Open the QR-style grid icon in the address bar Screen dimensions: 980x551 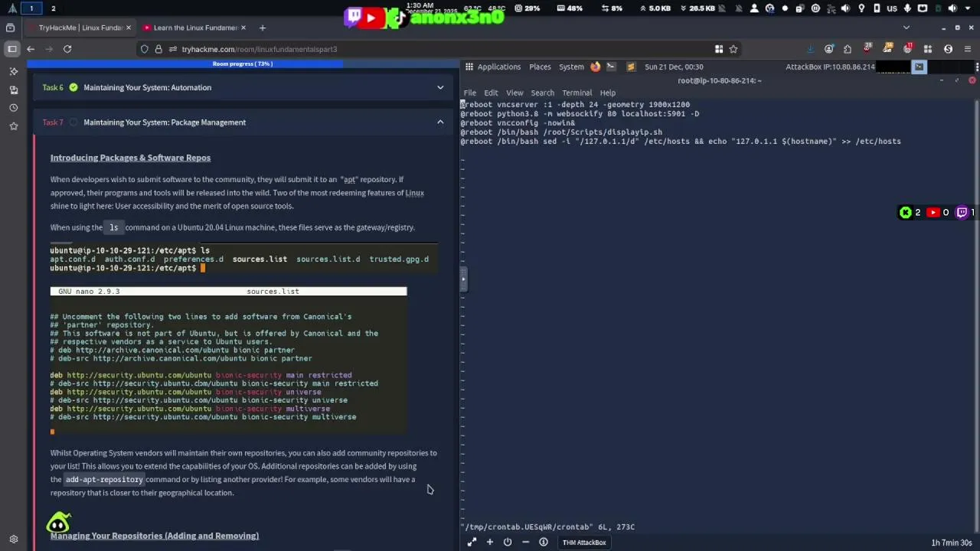click(x=719, y=49)
